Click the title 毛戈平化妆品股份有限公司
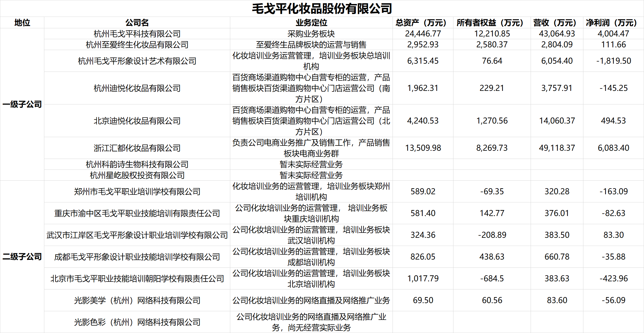Viewport: 644px width, 333px height. [x=322, y=8]
